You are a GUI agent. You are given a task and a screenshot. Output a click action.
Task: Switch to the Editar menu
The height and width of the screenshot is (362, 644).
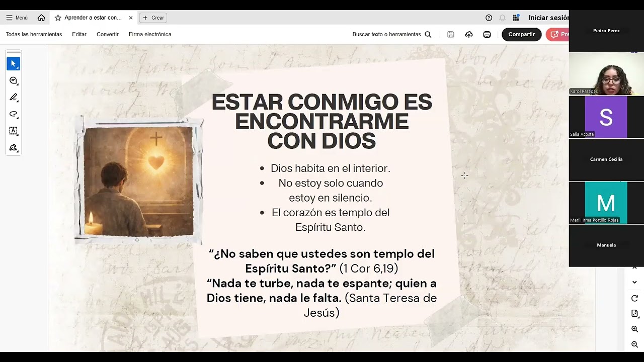tap(79, 34)
